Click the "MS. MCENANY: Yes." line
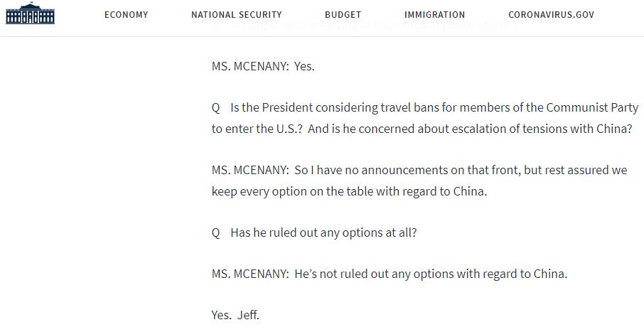644x332 pixels. coord(263,66)
